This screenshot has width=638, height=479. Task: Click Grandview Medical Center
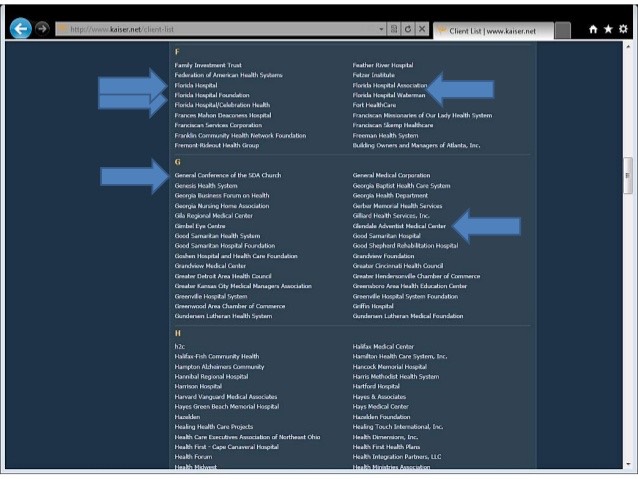(x=210, y=266)
